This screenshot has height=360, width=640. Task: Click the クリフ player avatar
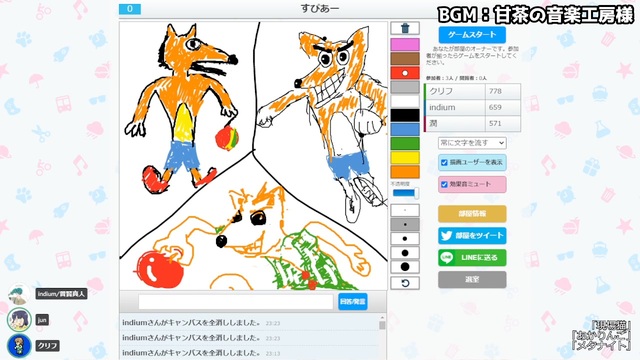pos(19,345)
